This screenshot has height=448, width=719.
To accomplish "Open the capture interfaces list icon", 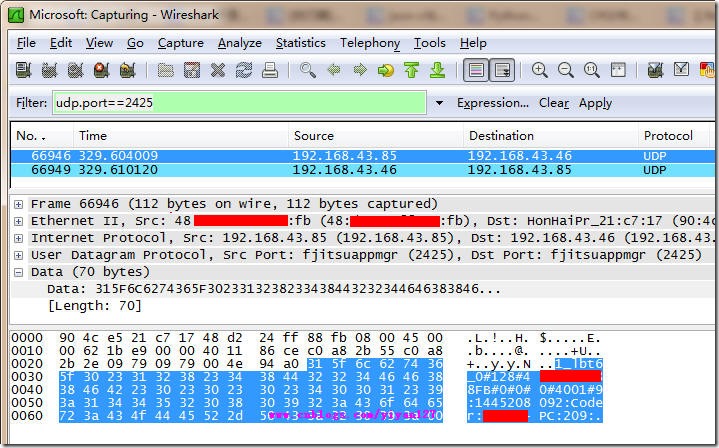I will click(x=23, y=70).
